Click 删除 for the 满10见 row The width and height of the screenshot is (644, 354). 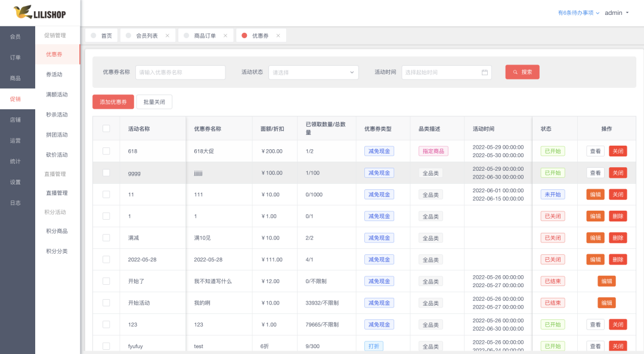tap(618, 238)
